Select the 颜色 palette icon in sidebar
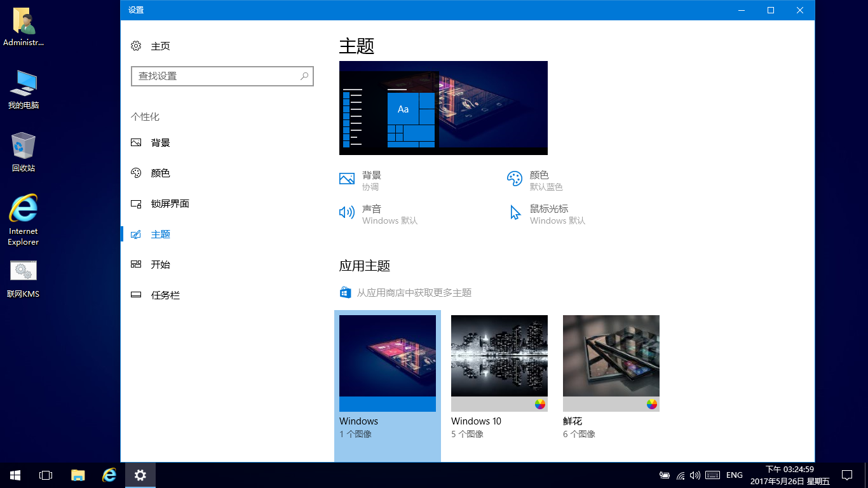Viewport: 868px width, 488px height. (136, 173)
